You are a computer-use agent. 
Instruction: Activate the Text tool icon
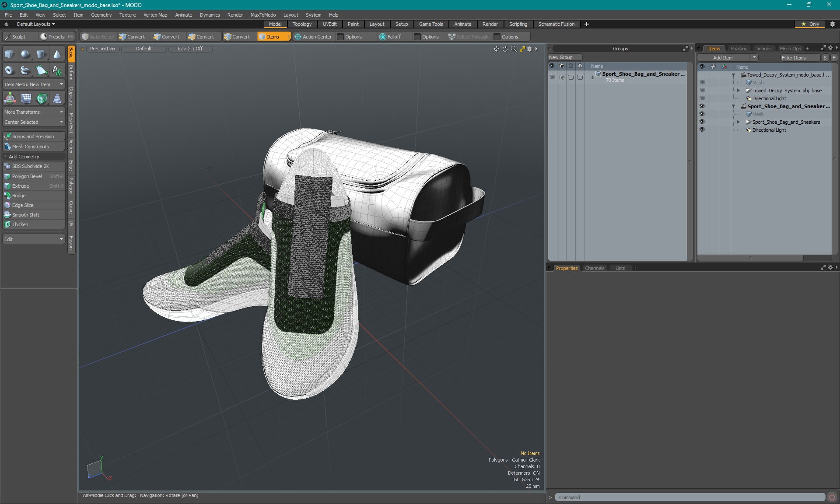coord(57,70)
